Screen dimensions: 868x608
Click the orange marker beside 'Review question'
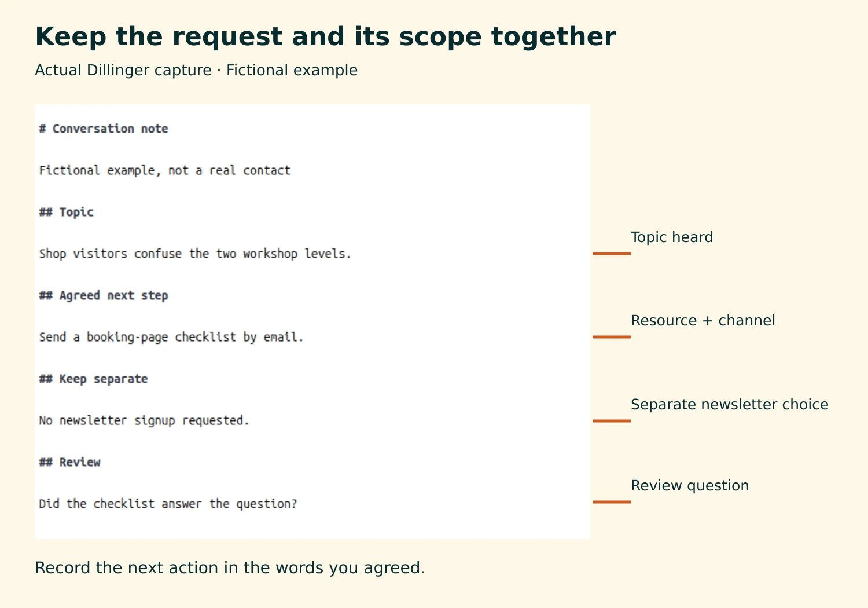[x=612, y=502]
